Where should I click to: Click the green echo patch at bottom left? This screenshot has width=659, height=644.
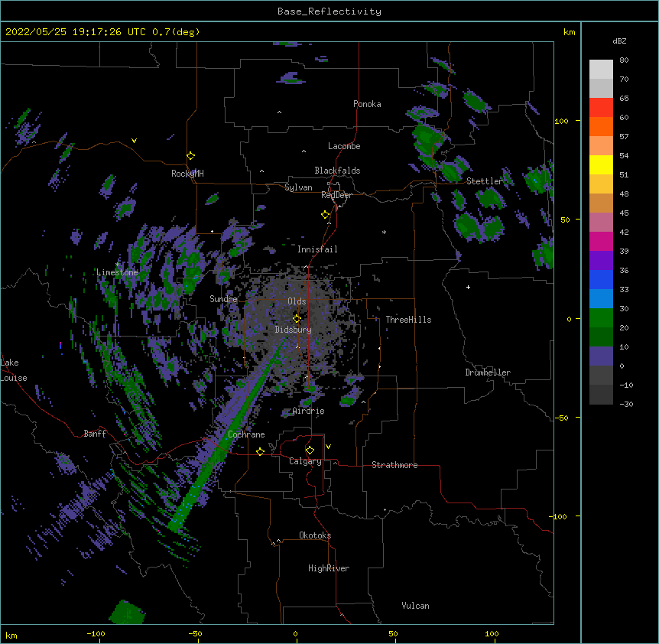tap(126, 612)
